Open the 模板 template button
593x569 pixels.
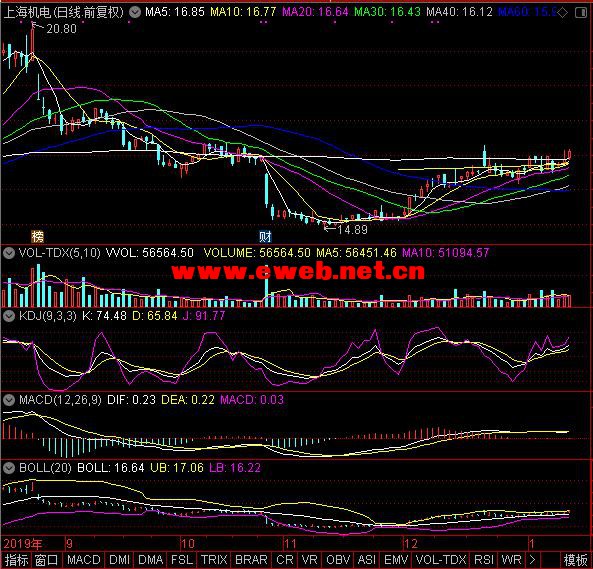(x=576, y=560)
